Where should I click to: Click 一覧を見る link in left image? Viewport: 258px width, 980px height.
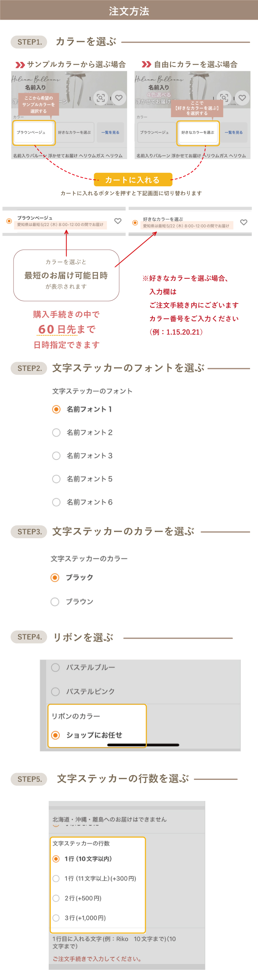(110, 132)
